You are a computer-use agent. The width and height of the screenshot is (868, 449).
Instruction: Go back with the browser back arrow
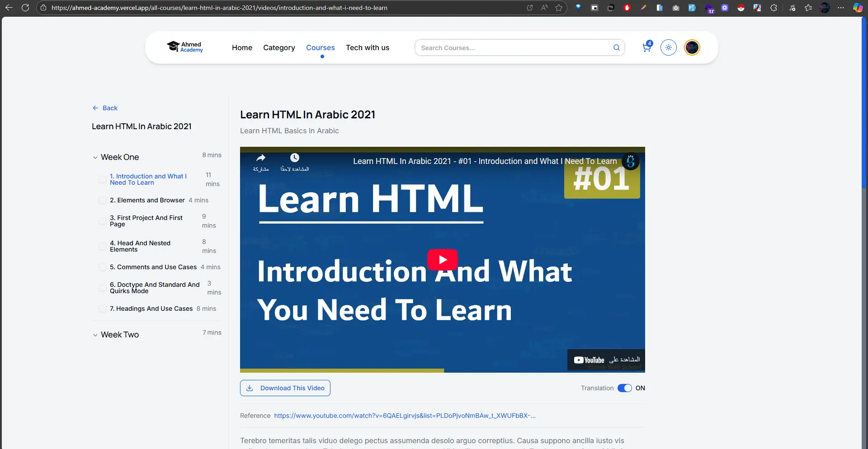click(x=9, y=8)
